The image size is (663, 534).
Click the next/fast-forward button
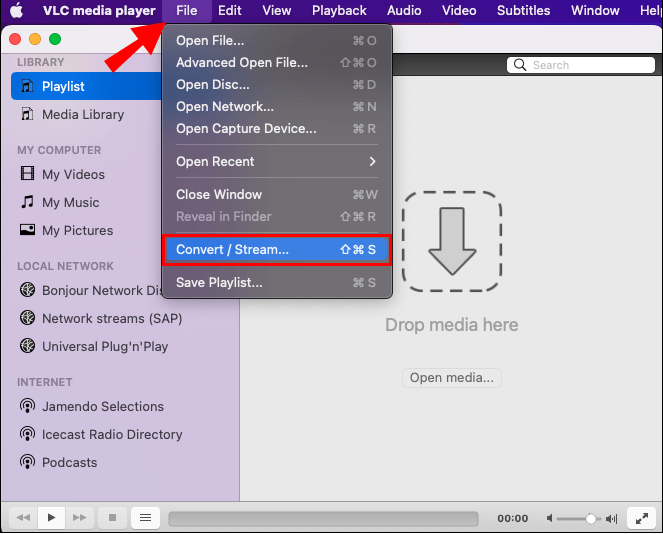79,518
